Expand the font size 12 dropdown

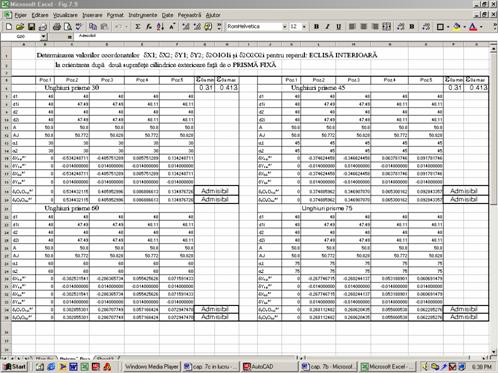(304, 27)
